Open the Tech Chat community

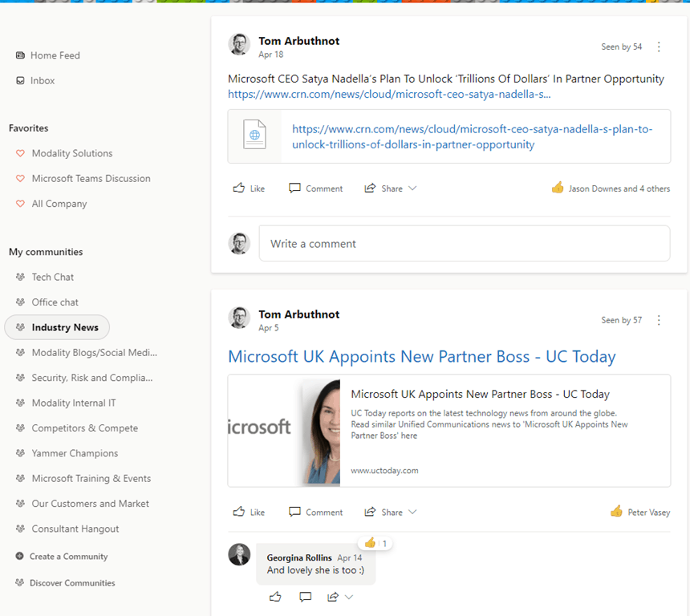(x=53, y=277)
